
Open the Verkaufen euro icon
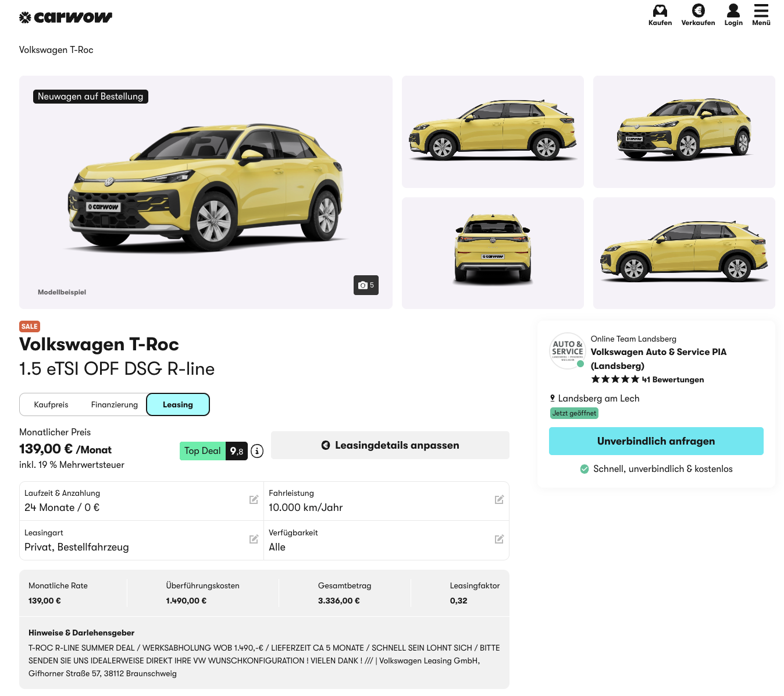698,11
